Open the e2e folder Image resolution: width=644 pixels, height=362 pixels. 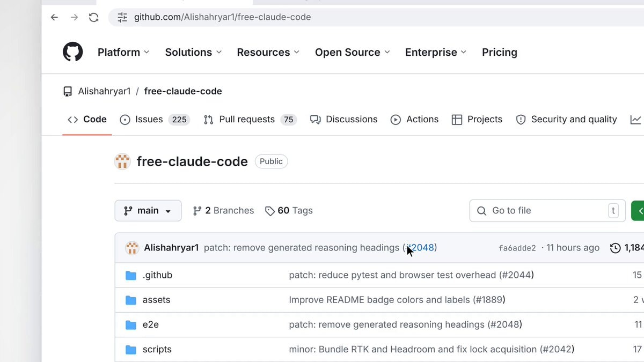tap(150, 324)
